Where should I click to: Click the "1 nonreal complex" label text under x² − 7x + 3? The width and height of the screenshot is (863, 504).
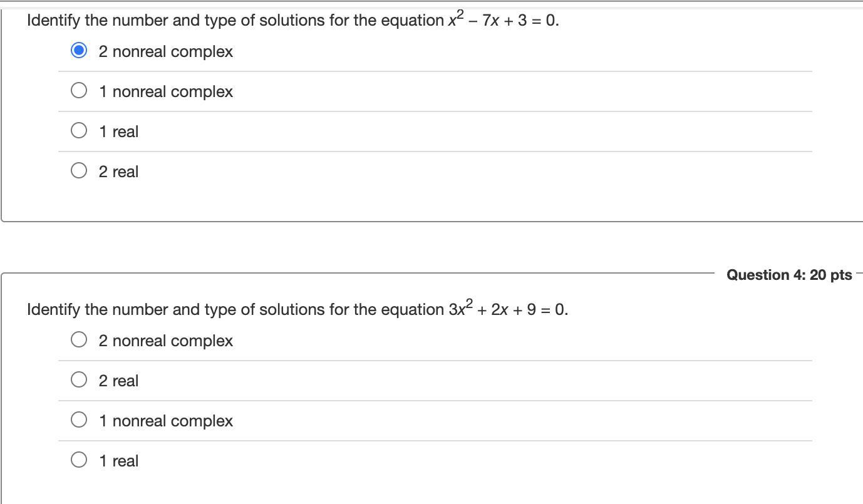pos(165,91)
